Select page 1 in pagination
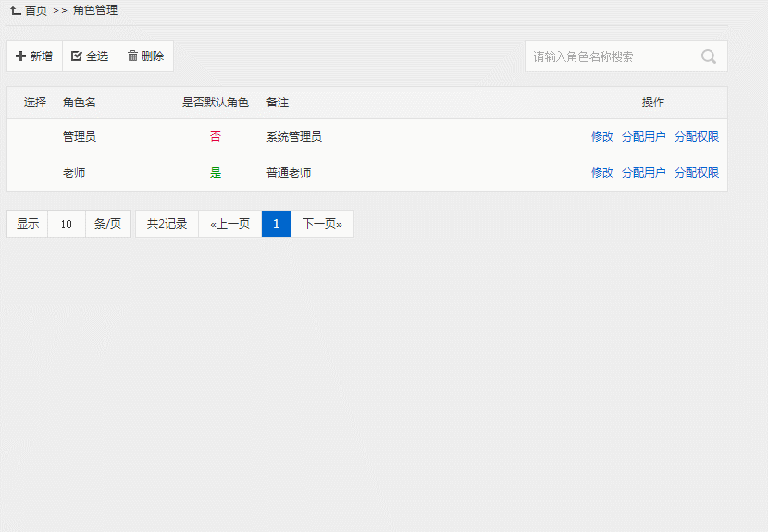 276,224
